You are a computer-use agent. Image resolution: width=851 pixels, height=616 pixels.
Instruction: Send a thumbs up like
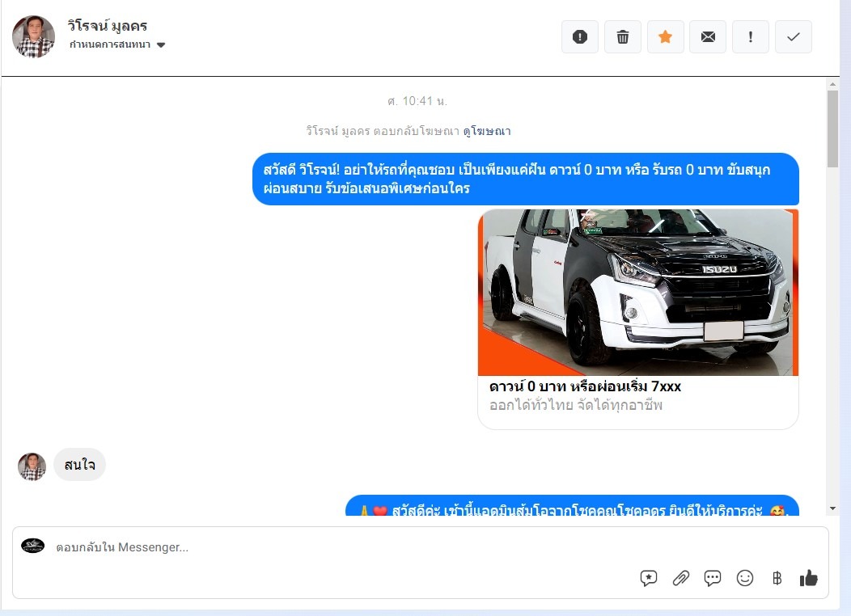click(x=809, y=578)
